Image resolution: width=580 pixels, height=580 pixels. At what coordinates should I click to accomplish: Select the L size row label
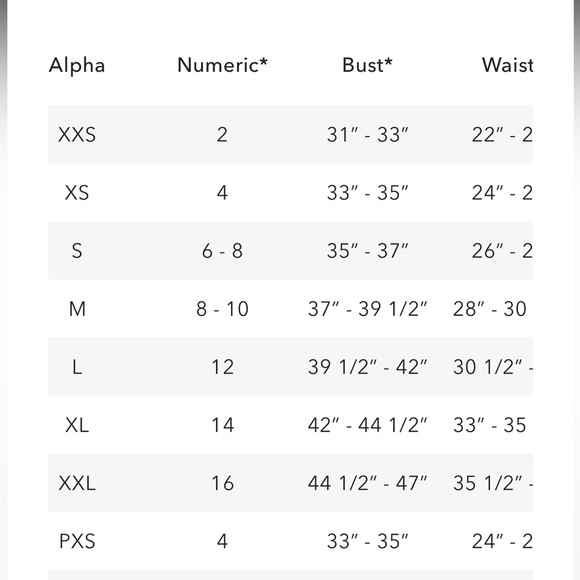[77, 367]
